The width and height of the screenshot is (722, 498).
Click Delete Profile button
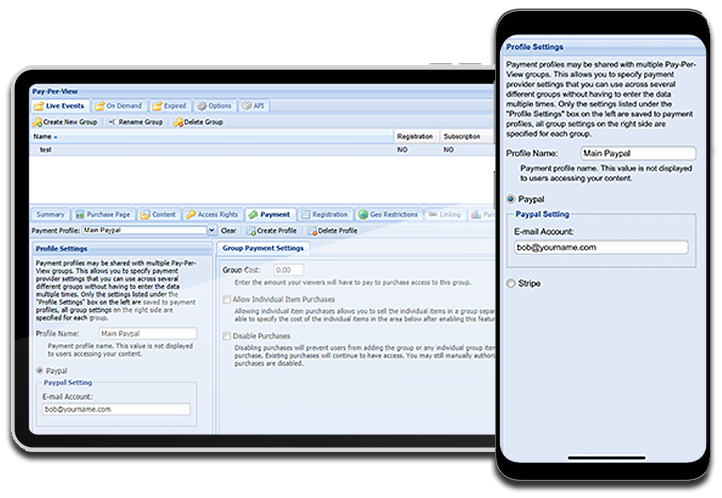click(x=333, y=231)
